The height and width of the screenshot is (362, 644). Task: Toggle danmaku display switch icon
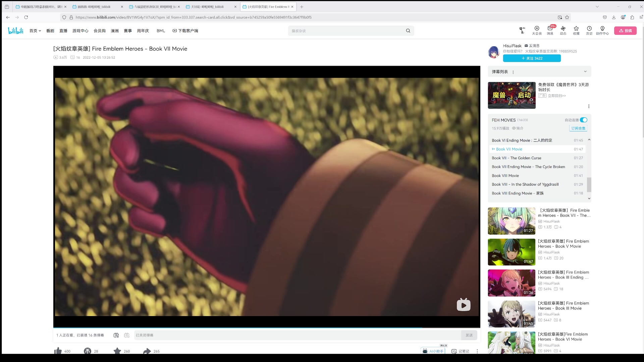tap(116, 335)
